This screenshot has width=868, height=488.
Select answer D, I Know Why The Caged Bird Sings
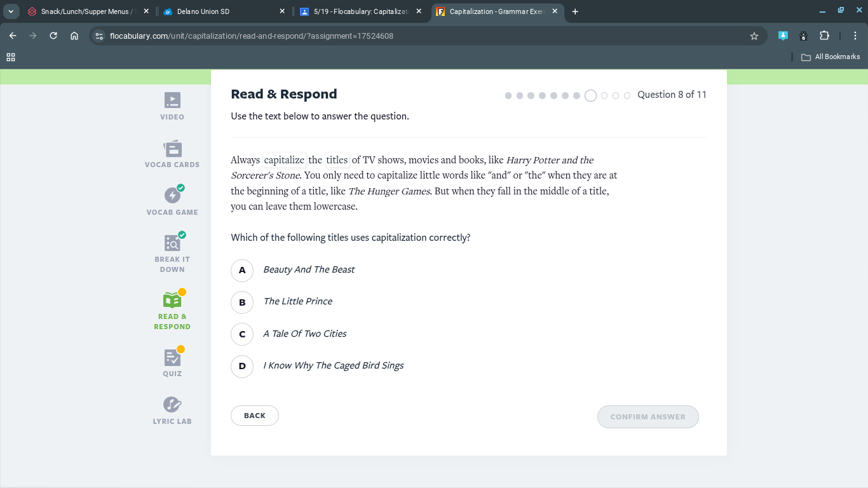point(242,366)
